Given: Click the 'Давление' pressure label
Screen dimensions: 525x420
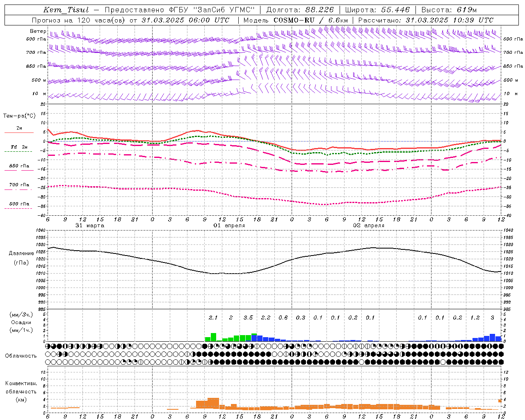Looking at the screenshot, I should pos(21,253).
